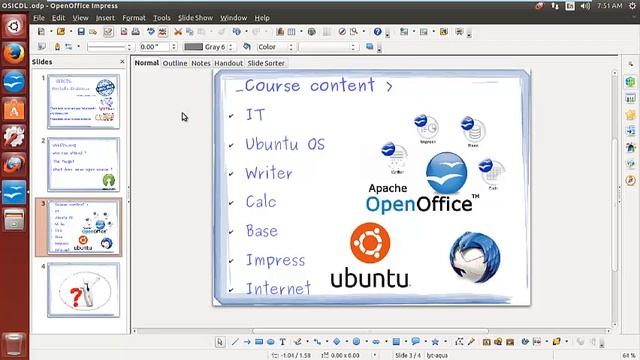Click the Gray 6 line color swatch
The image size is (640, 360).
point(193,47)
